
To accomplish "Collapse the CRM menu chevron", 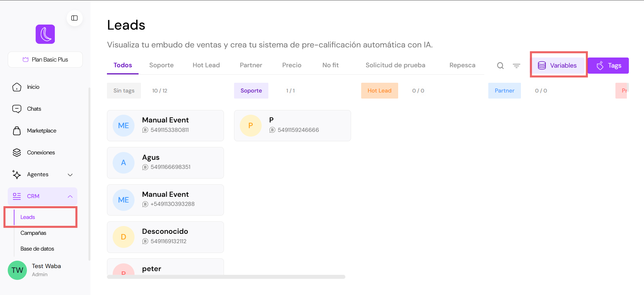I will [x=70, y=196].
